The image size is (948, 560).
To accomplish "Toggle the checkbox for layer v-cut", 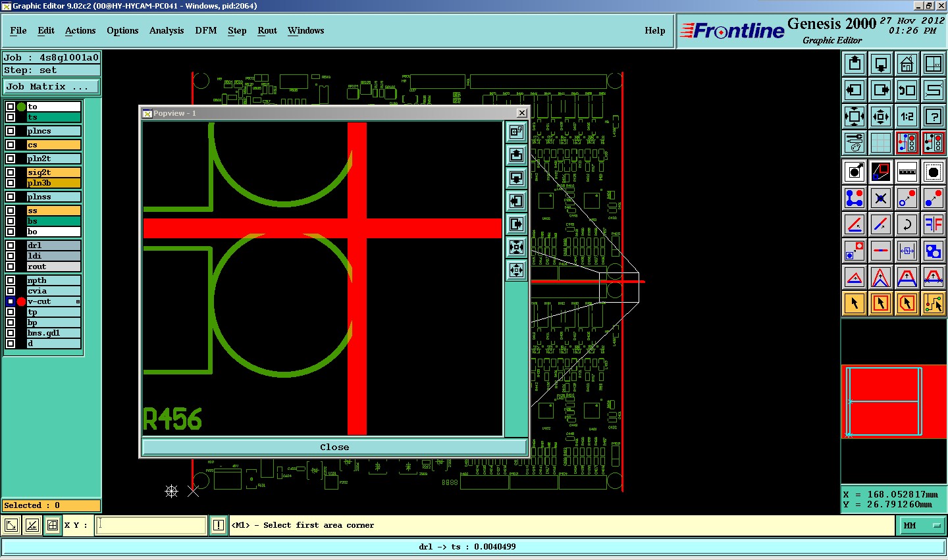I will [11, 301].
